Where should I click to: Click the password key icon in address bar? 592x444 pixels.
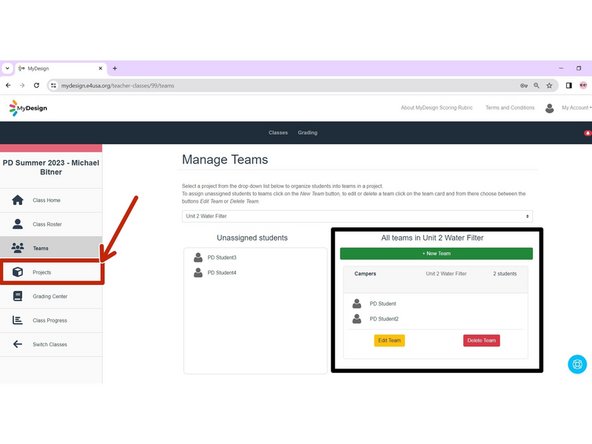[524, 86]
